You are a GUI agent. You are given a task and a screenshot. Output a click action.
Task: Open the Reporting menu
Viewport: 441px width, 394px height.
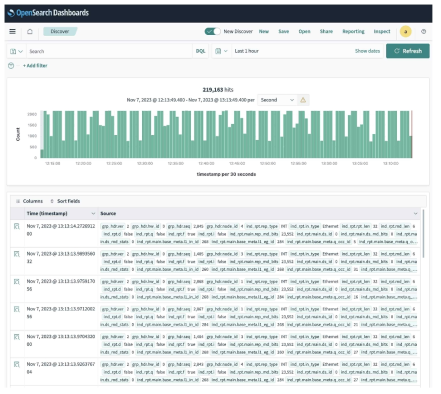tap(353, 31)
